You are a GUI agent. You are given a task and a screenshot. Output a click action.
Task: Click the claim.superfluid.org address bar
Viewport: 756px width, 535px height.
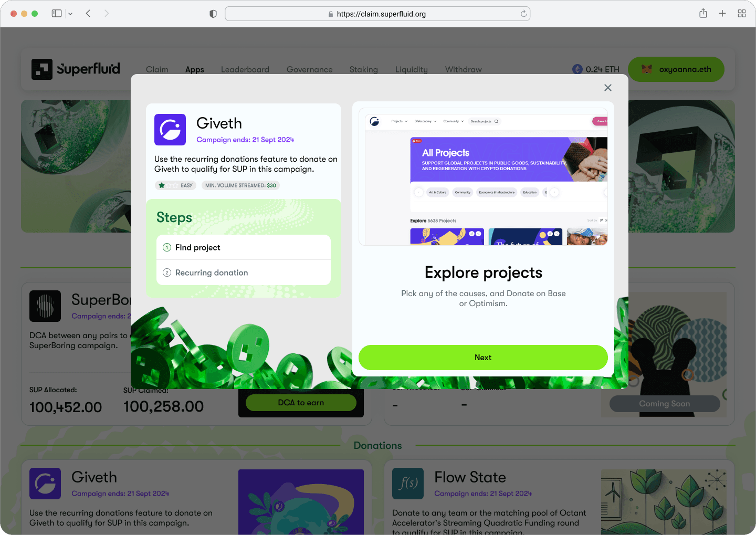click(377, 14)
